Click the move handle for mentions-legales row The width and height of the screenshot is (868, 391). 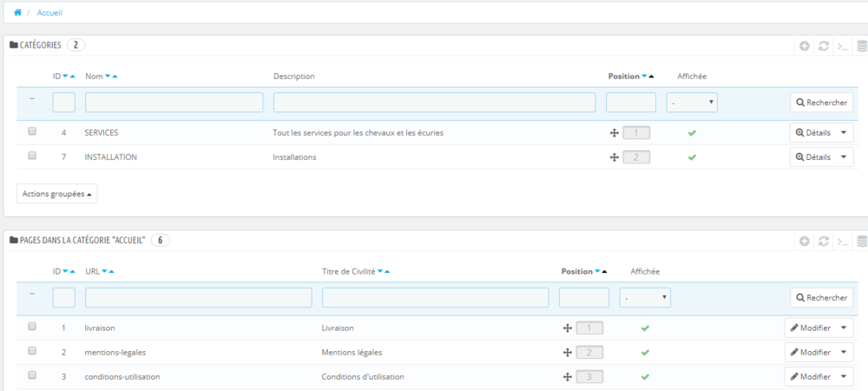[x=567, y=352]
